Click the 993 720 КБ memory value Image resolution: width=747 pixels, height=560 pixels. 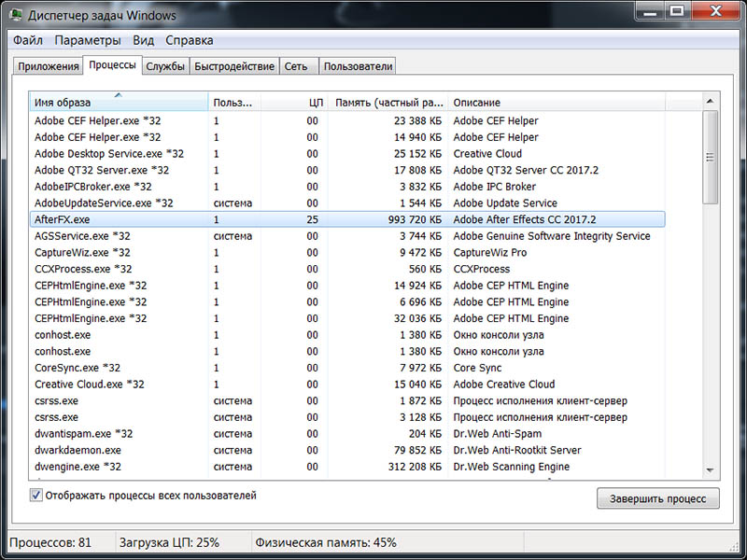(x=415, y=219)
